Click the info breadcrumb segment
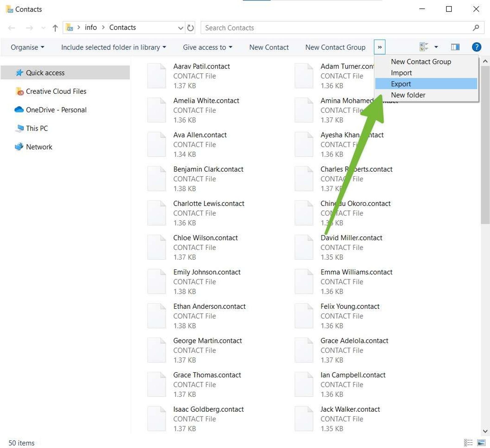The width and height of the screenshot is (490, 448). [91, 28]
